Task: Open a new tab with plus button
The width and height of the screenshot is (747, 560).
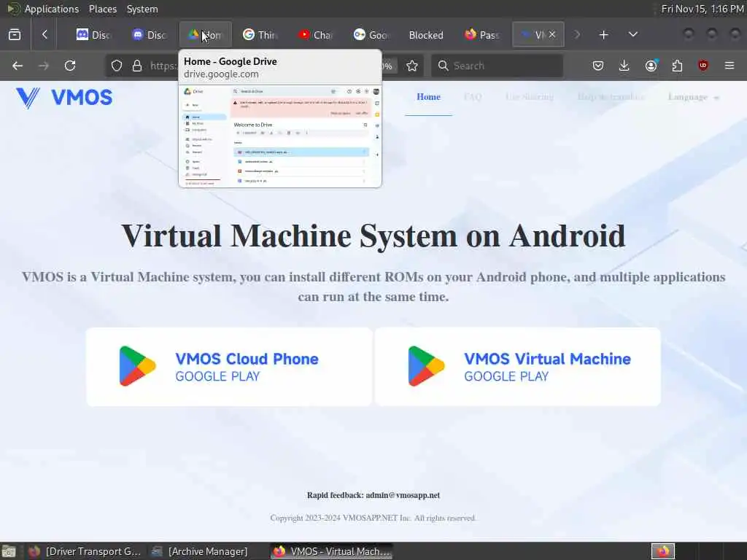Action: click(603, 35)
